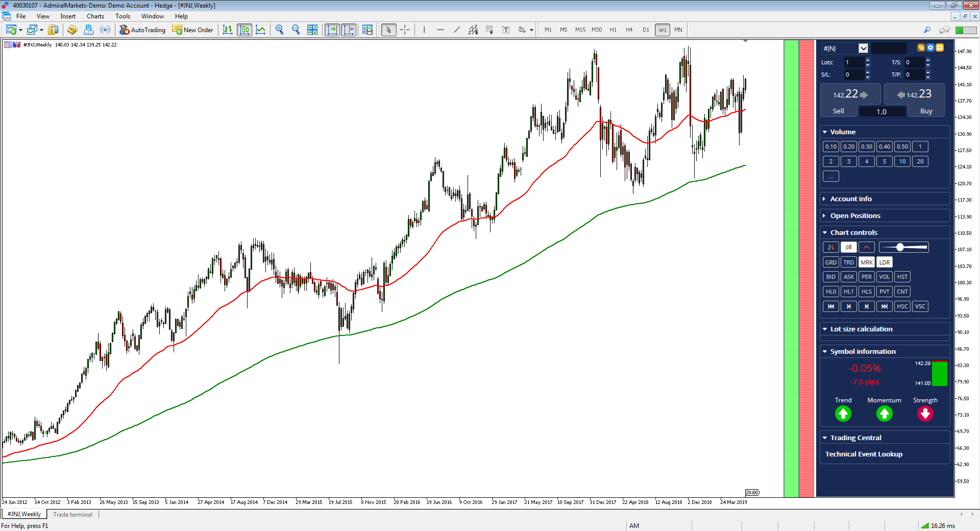Open the Charts menu
Viewport: 980px width, 531px height.
point(95,16)
